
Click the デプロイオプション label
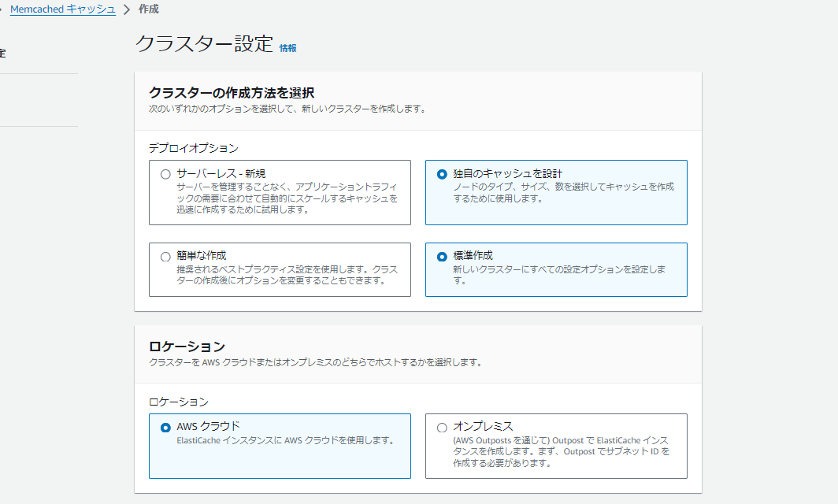[x=194, y=148]
